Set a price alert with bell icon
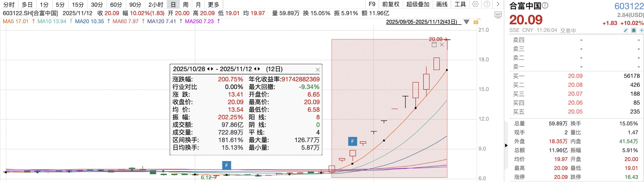This screenshot has width=644, height=182. [x=634, y=30]
